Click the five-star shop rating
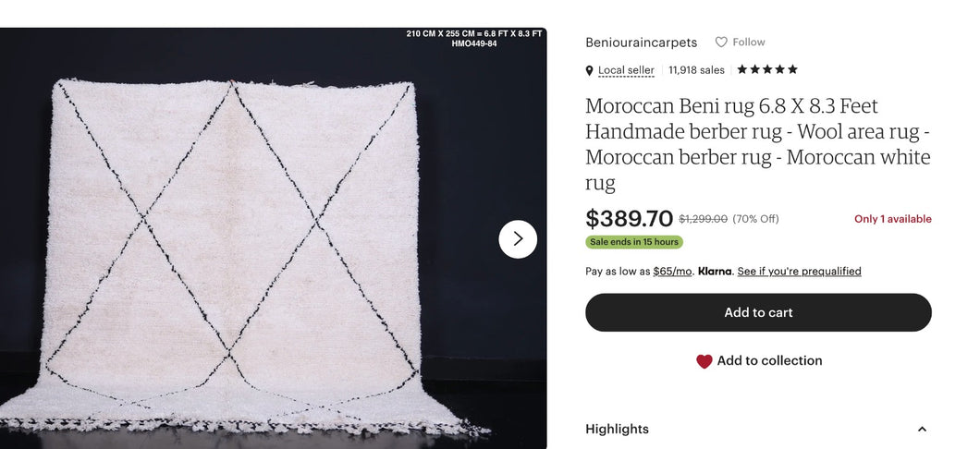This screenshot has width=980, height=449. [766, 69]
